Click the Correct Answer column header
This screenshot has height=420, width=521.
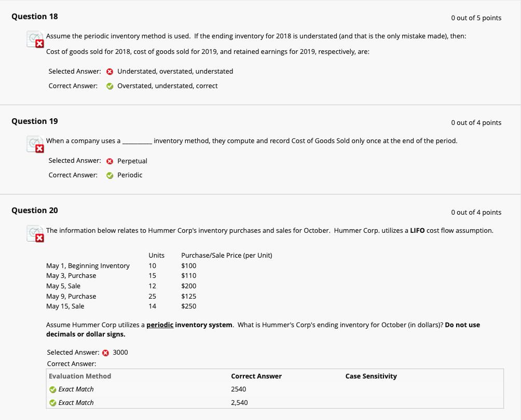[256, 376]
